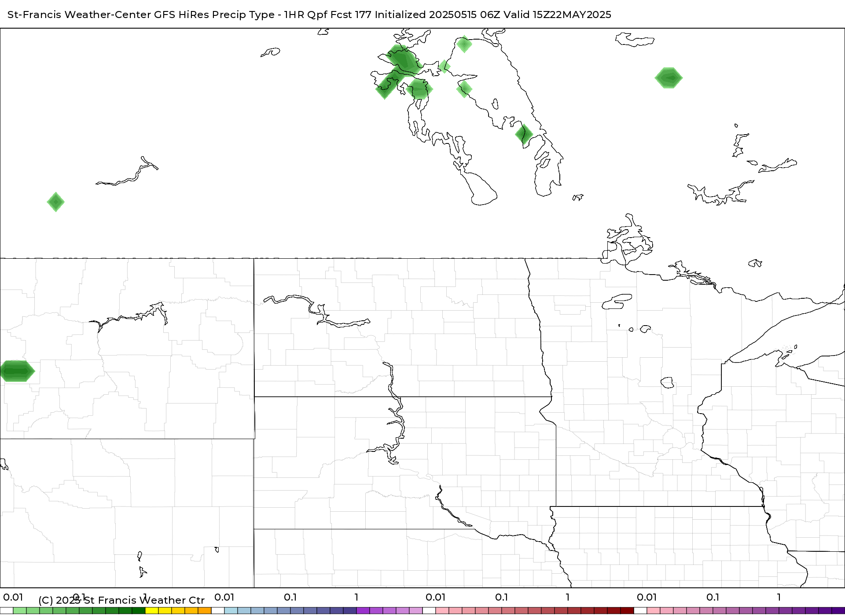Click 'GFS HiRes Precip Type' in the title
Screen dimensions: 845x616
tap(214, 15)
